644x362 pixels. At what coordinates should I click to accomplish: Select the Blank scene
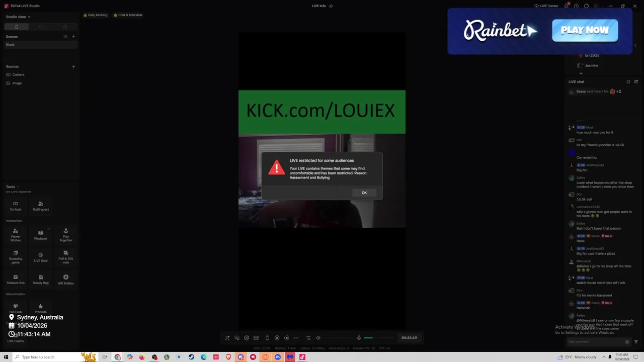(40, 45)
